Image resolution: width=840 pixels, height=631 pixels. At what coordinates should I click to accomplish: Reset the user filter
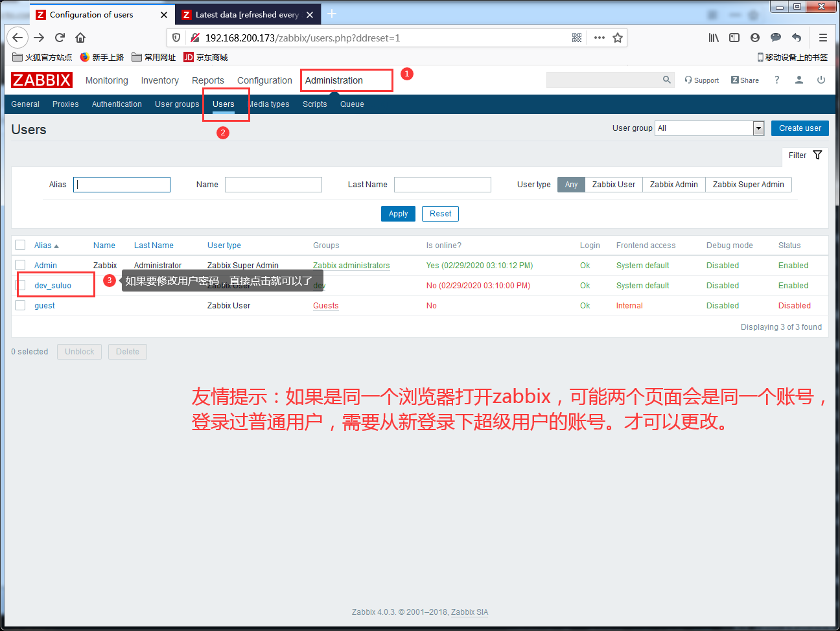pyautogui.click(x=440, y=214)
